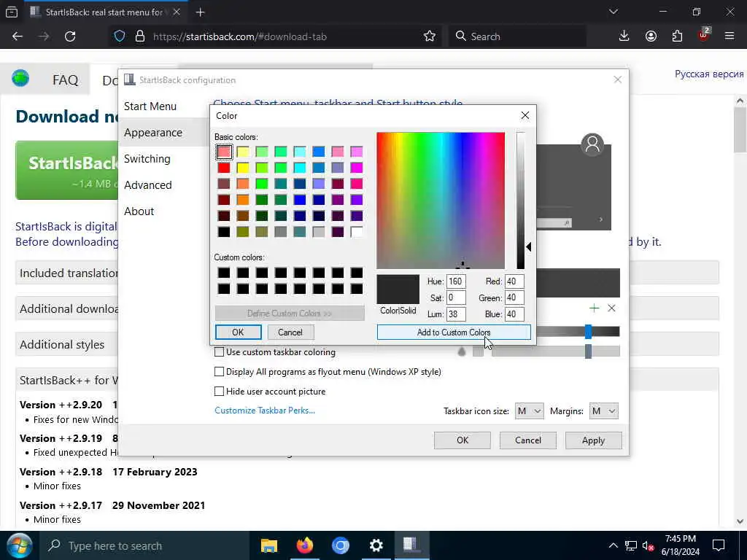The width and height of the screenshot is (747, 560).
Task: Open Customize Taskbar Perks link
Action: (x=264, y=411)
